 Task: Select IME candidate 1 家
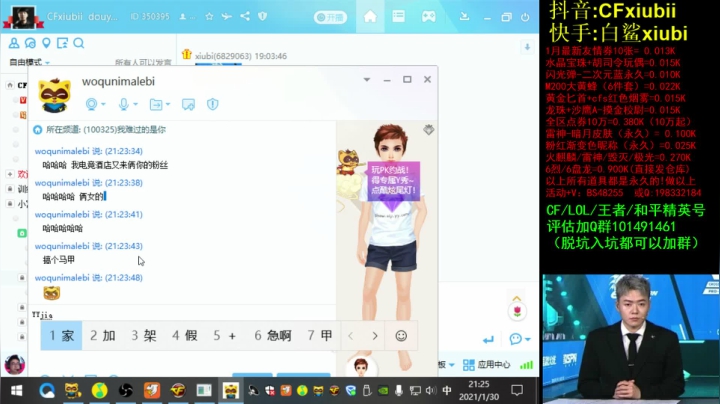[62, 336]
